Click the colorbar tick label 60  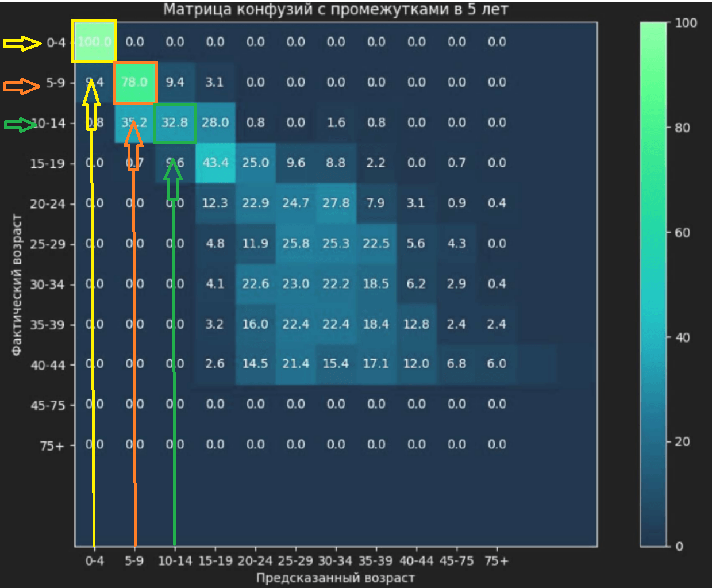pyautogui.click(x=682, y=233)
